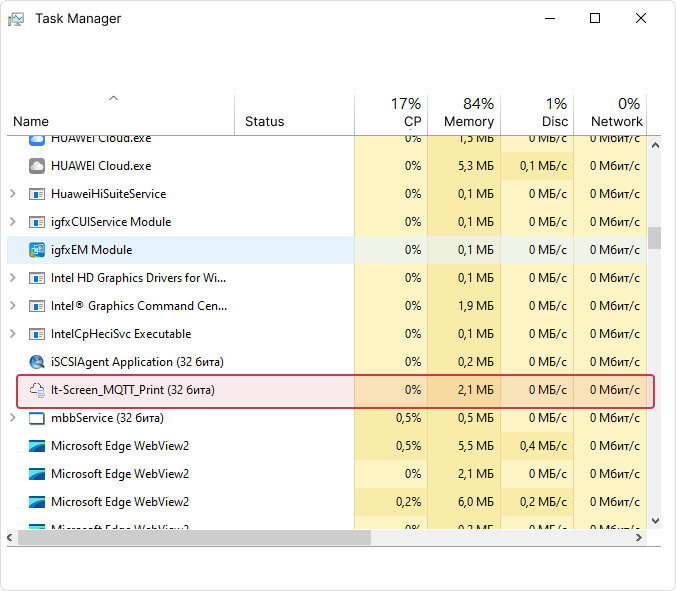
Task: Select the HuaweiHiSuiteService name text
Action: pyautogui.click(x=108, y=194)
